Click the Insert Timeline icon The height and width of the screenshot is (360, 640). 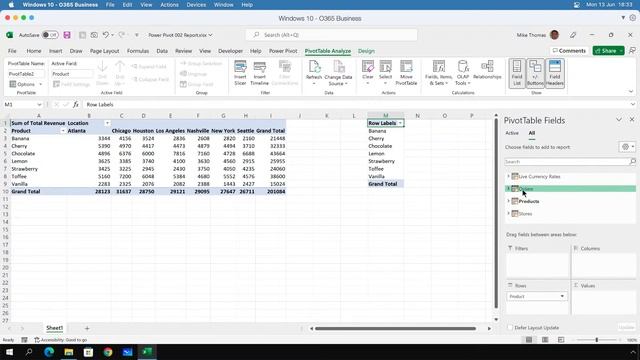(x=259, y=73)
